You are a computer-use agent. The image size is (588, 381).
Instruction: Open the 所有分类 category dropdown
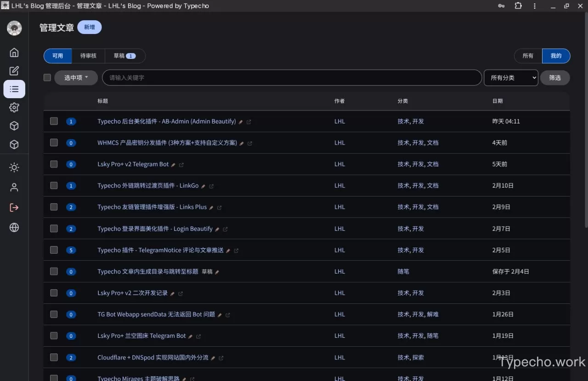[511, 78]
